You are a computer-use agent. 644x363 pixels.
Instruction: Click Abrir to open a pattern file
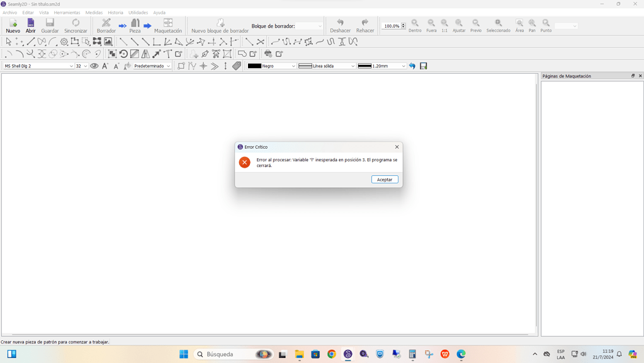pos(30,24)
